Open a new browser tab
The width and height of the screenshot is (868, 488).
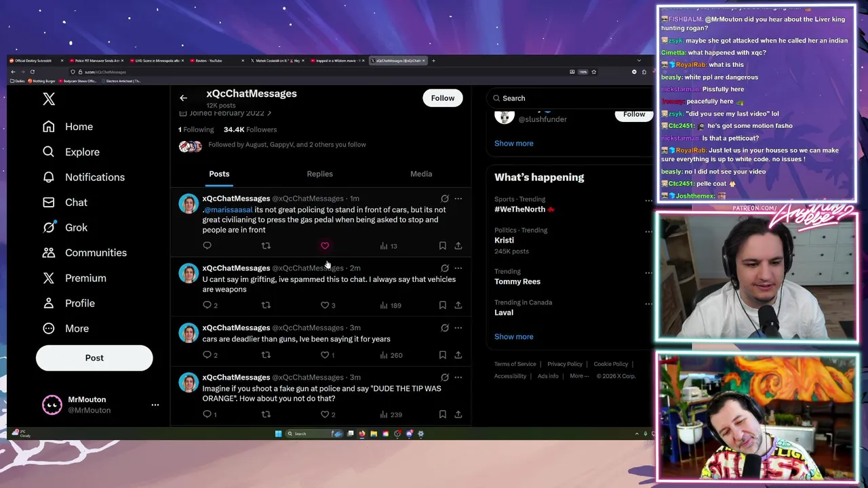tap(433, 61)
